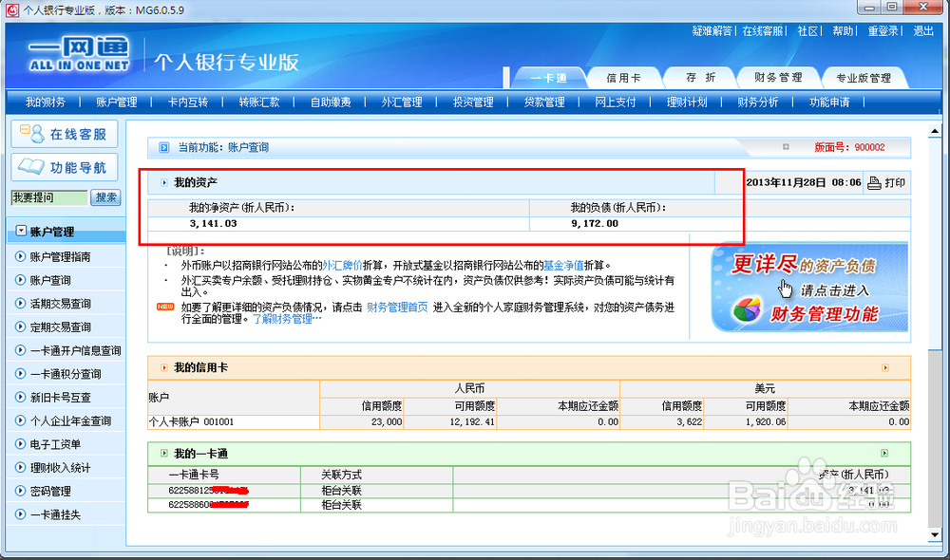The height and width of the screenshot is (560, 950).
Task: Click the 搜索 button
Action: (x=106, y=197)
